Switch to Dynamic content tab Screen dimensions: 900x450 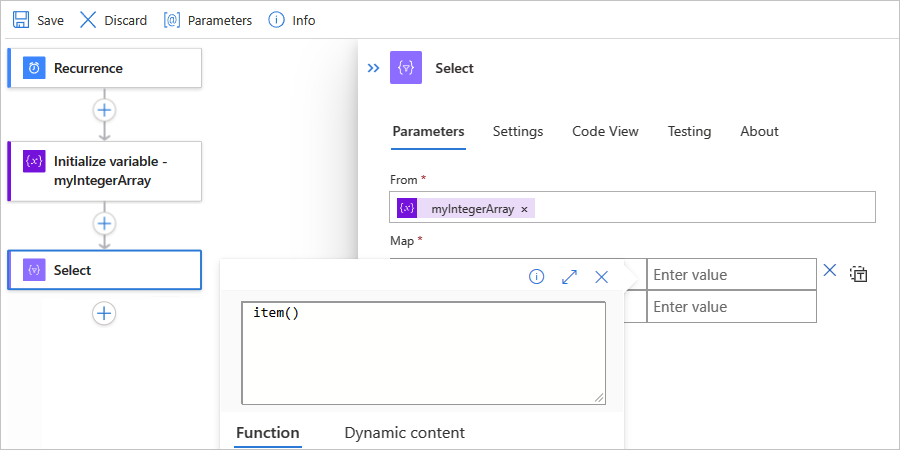click(x=404, y=433)
